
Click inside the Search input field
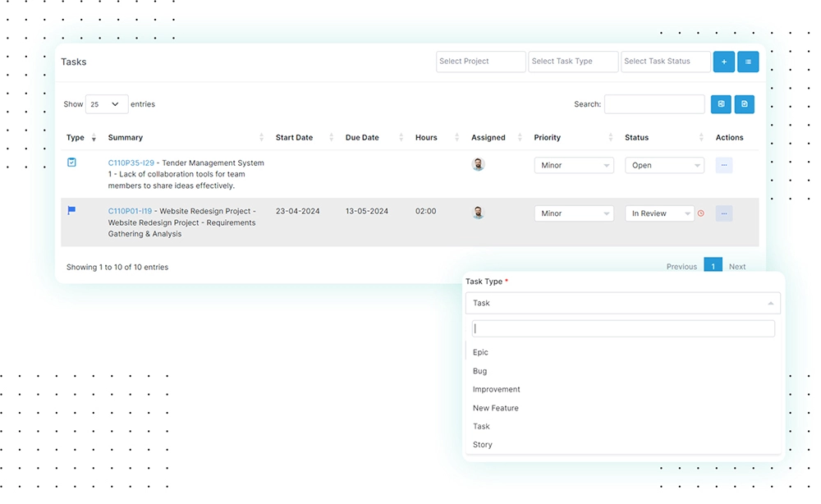click(654, 104)
